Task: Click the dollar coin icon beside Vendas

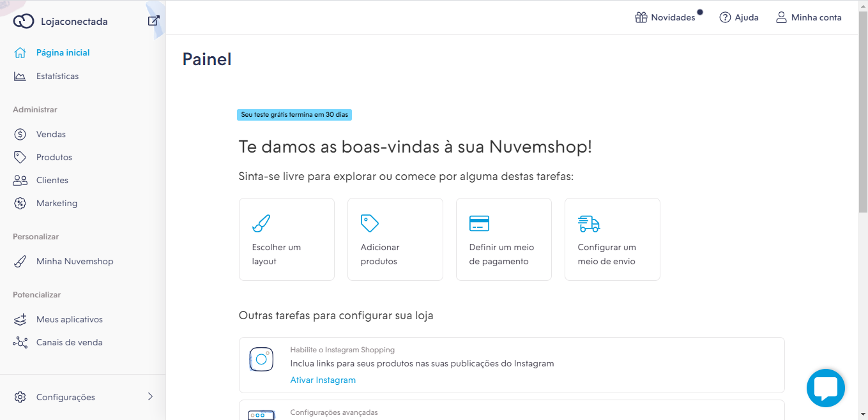Action: pos(20,134)
